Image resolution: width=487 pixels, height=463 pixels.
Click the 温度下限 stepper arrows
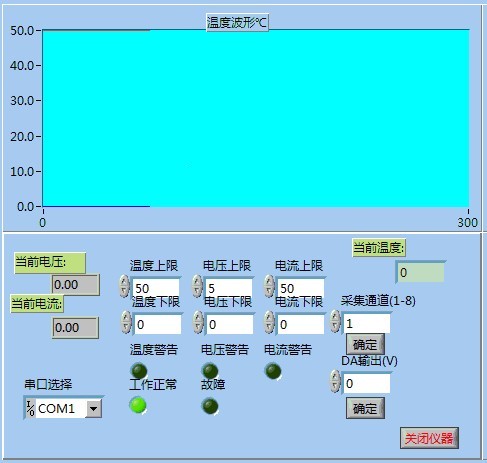pyautogui.click(x=126, y=322)
